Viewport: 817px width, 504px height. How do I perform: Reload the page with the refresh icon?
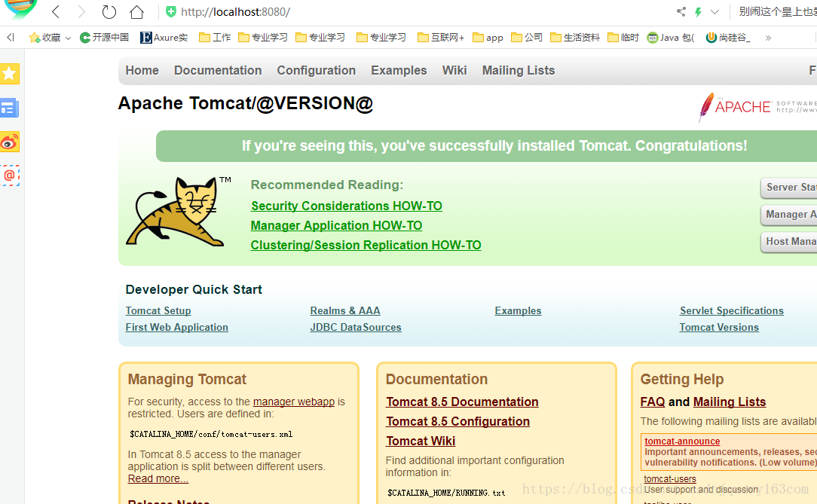[109, 11]
